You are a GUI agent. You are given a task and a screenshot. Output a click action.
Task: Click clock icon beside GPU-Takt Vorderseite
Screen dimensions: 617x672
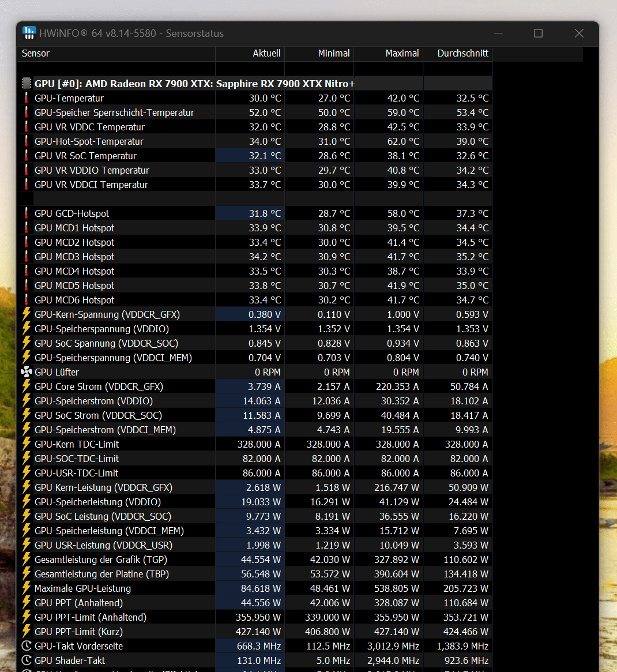27,646
